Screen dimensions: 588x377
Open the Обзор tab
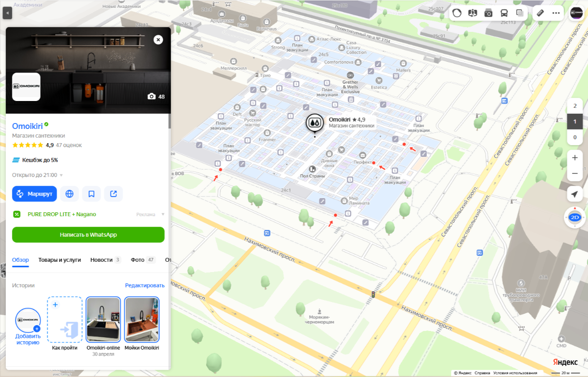coord(21,260)
